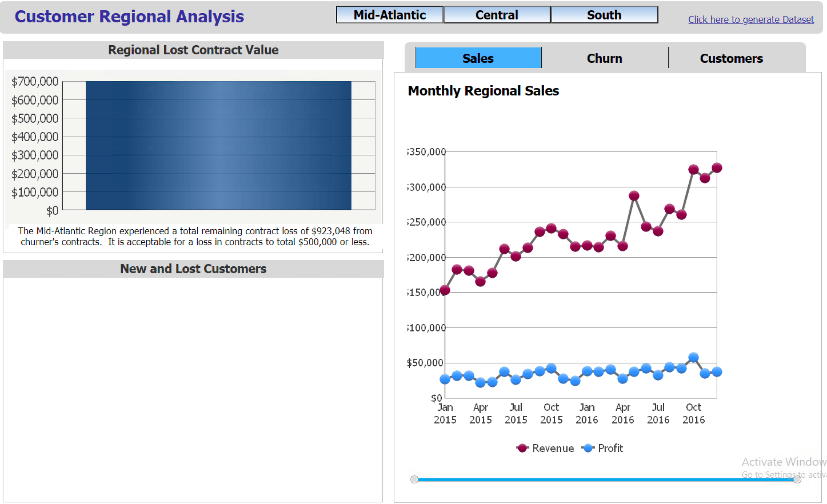The image size is (827, 504).
Task: Click the New and Lost Customers header
Action: 193,269
